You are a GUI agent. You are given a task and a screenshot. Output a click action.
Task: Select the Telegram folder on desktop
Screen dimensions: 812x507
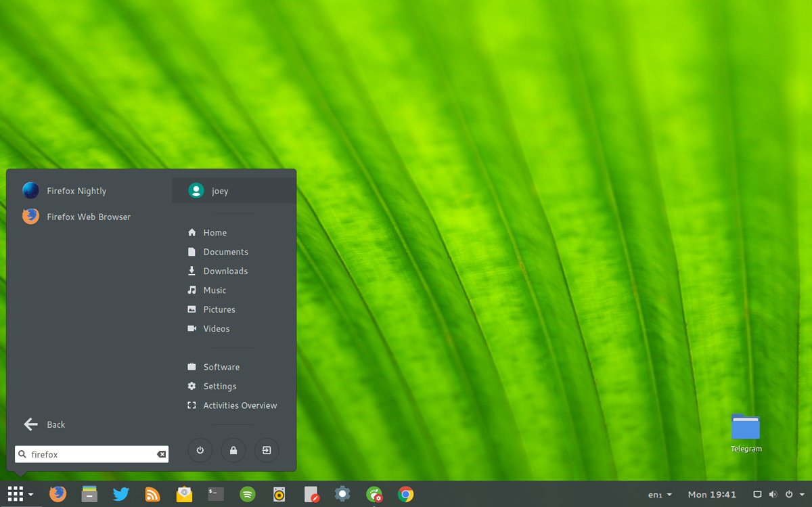click(746, 433)
